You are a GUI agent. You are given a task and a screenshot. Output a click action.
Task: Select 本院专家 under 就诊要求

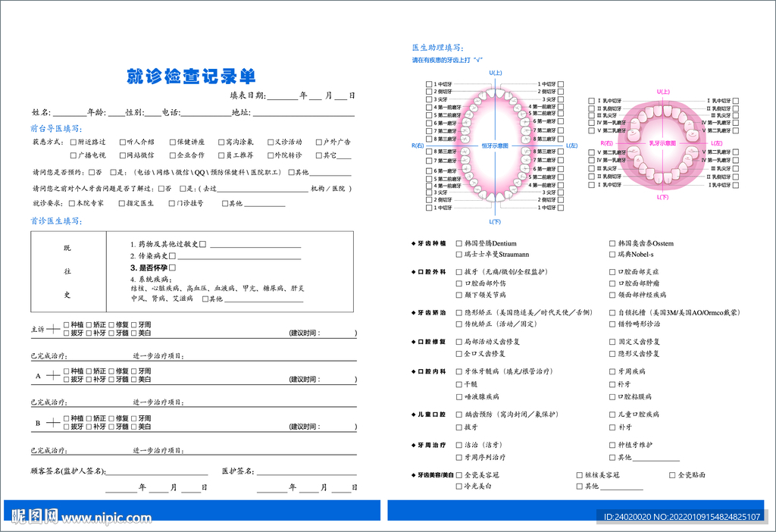point(72,203)
